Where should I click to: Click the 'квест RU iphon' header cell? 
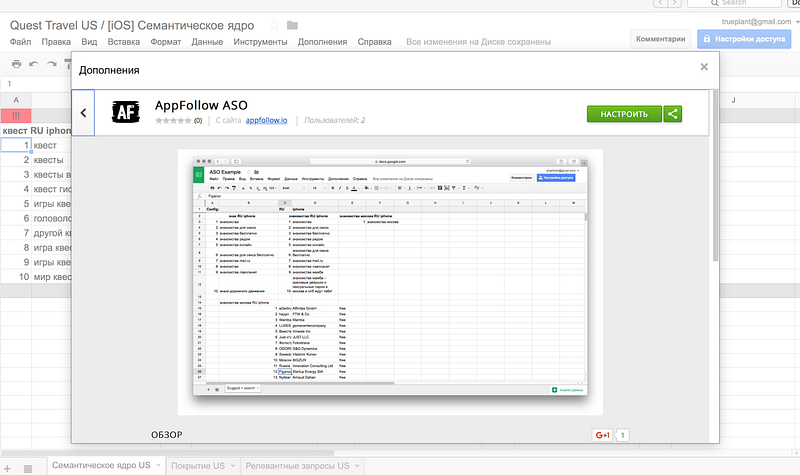(36, 131)
